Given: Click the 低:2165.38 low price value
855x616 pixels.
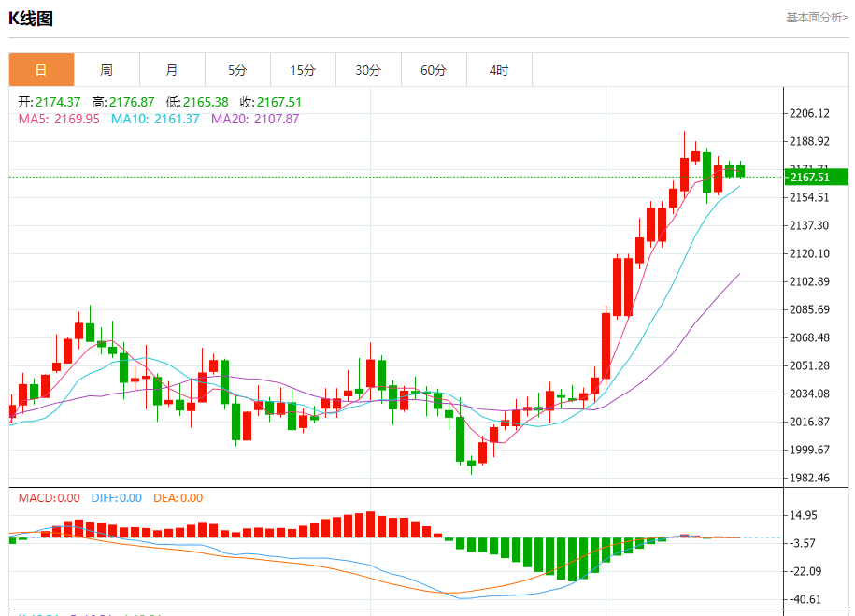Looking at the screenshot, I should pos(197,102).
